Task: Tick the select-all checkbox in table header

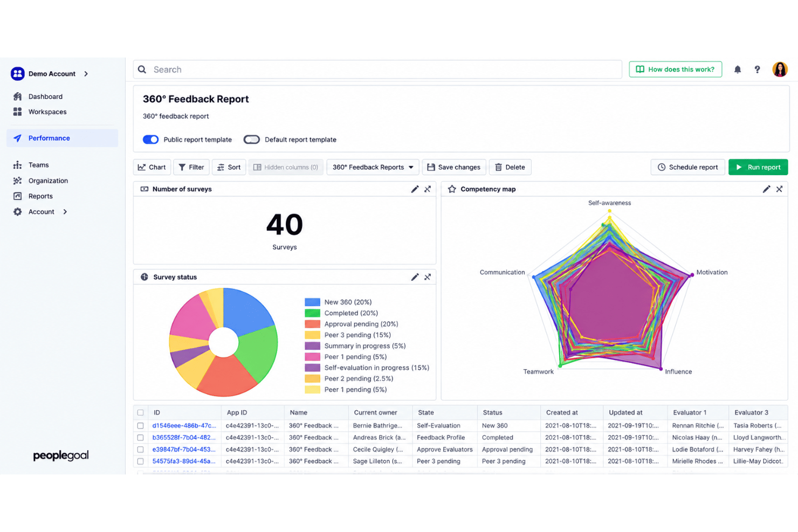Action: [x=141, y=413]
